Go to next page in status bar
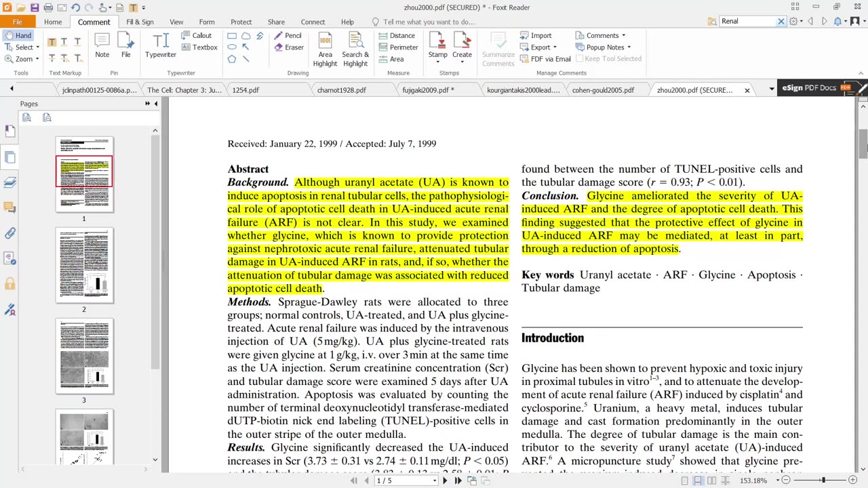 [445, 481]
